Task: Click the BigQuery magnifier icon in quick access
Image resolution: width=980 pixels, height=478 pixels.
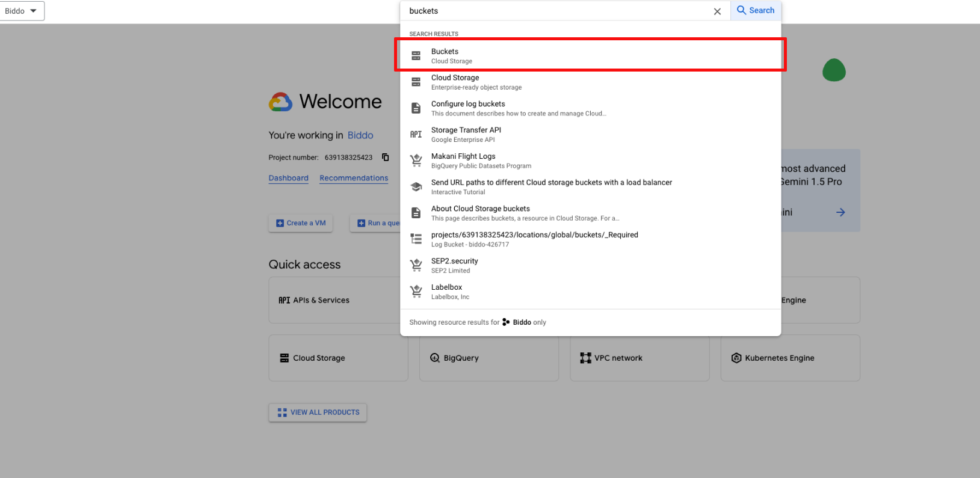Action: [x=435, y=358]
